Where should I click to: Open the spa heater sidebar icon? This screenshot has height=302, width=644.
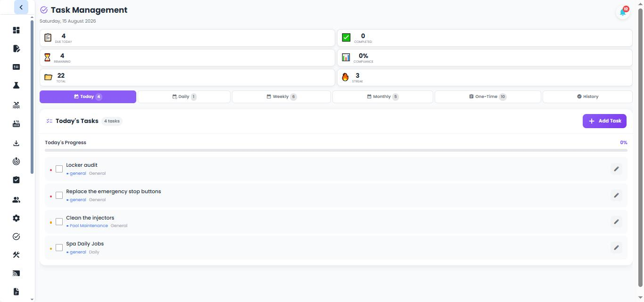coord(16,124)
